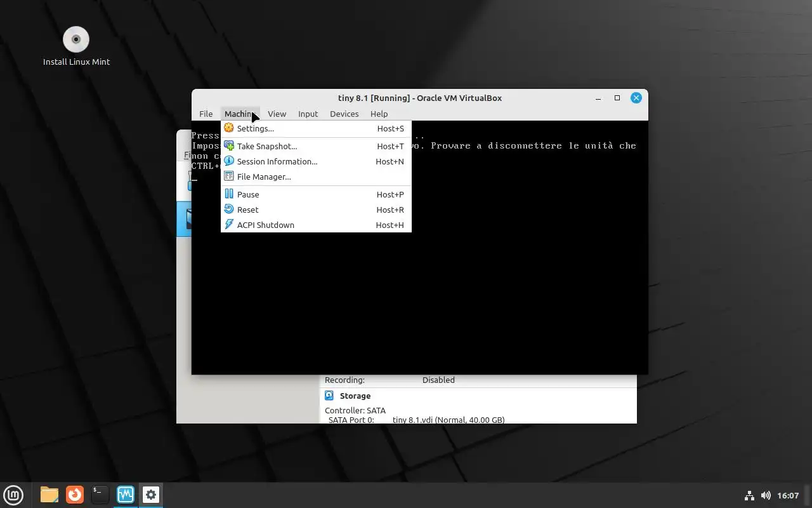Image resolution: width=812 pixels, height=508 pixels.
Task: Select Reset in Machine menu
Action: [316, 210]
